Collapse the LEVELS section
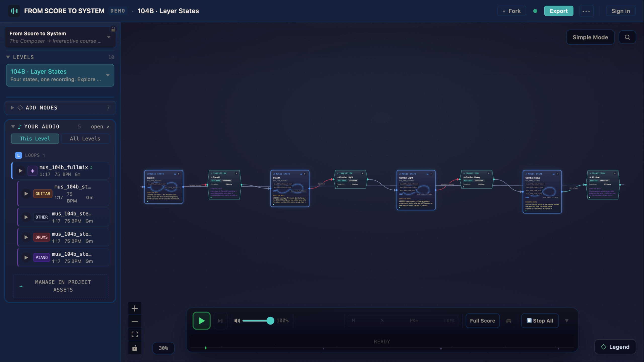 coord(8,57)
